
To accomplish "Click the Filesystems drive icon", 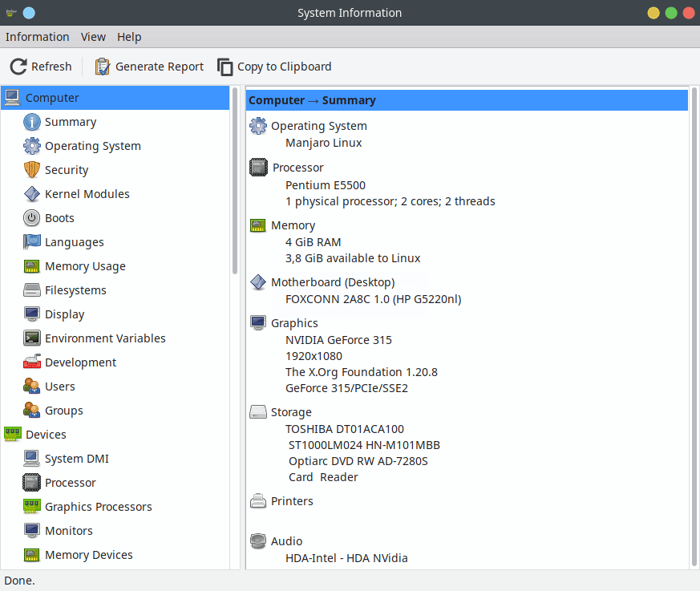I will point(32,290).
